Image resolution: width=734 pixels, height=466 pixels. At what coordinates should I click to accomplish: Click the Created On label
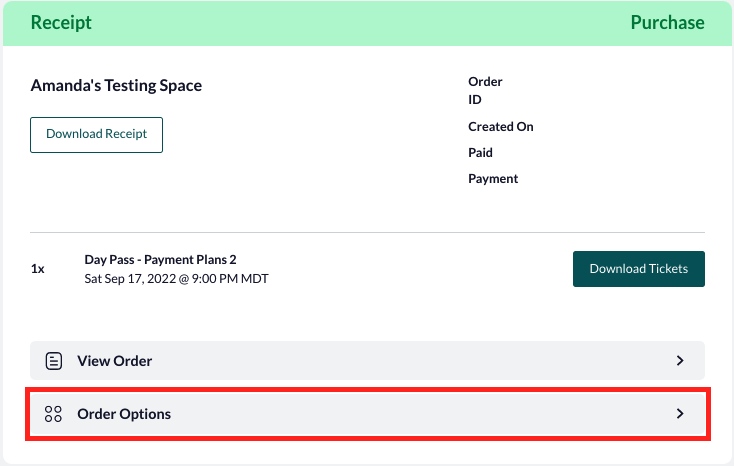pos(501,127)
